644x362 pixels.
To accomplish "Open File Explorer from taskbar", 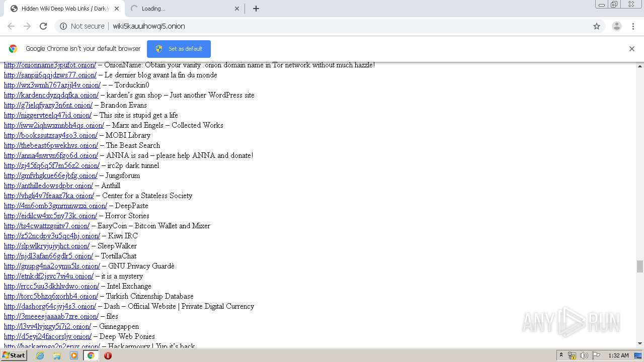I will (57, 355).
